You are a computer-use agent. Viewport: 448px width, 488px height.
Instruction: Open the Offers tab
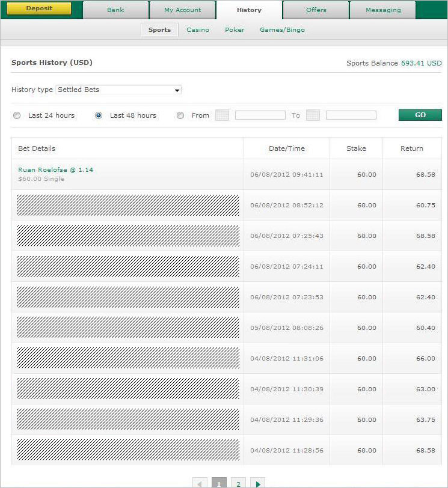tap(316, 10)
